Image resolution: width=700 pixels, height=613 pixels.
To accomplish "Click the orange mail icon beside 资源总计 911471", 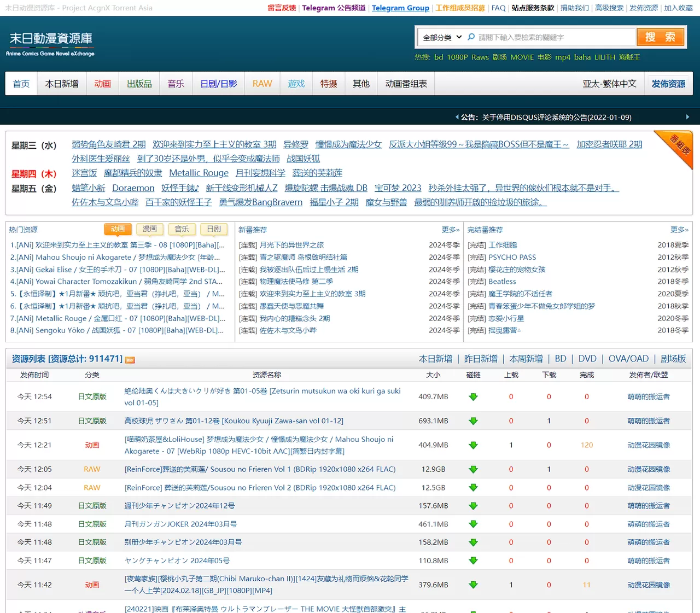I will (x=130, y=359).
